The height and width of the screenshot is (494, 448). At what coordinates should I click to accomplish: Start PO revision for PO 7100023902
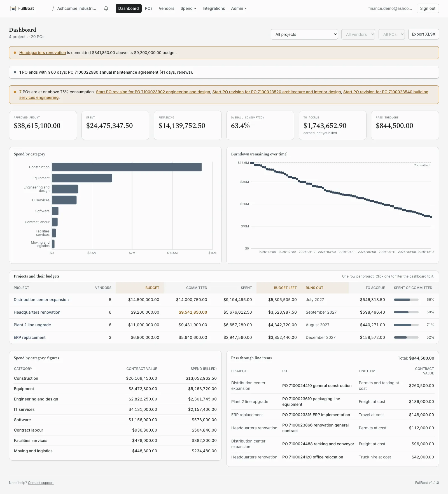tap(153, 92)
